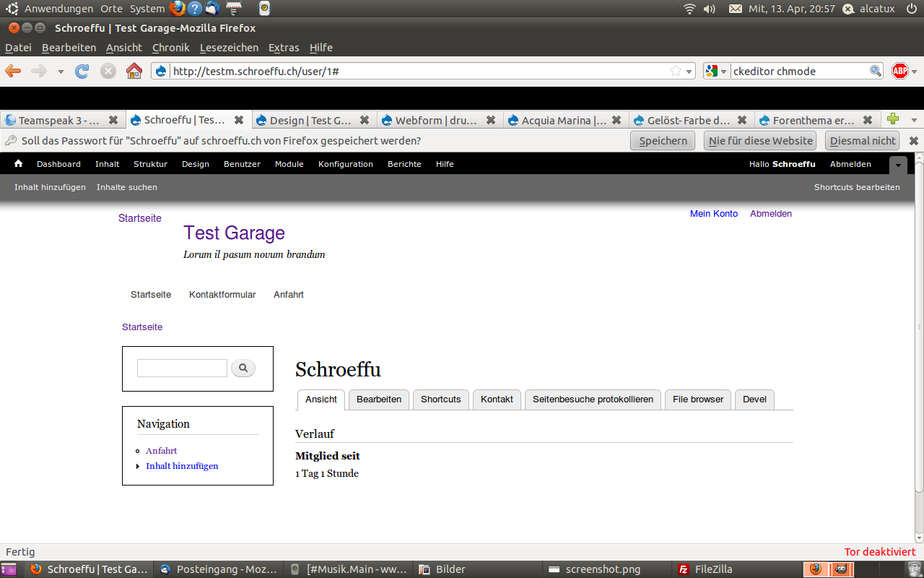Expand the search engine selector dropdown
Viewport: 924px width, 578px height.
715,71
